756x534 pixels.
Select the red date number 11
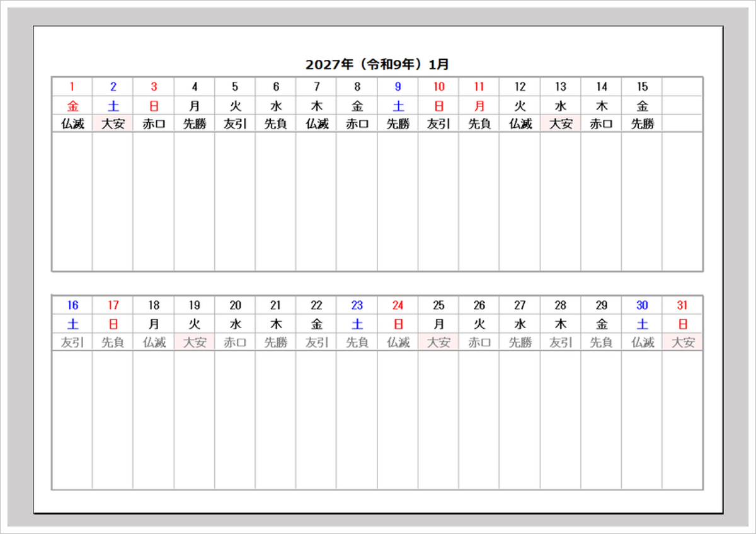[479, 87]
